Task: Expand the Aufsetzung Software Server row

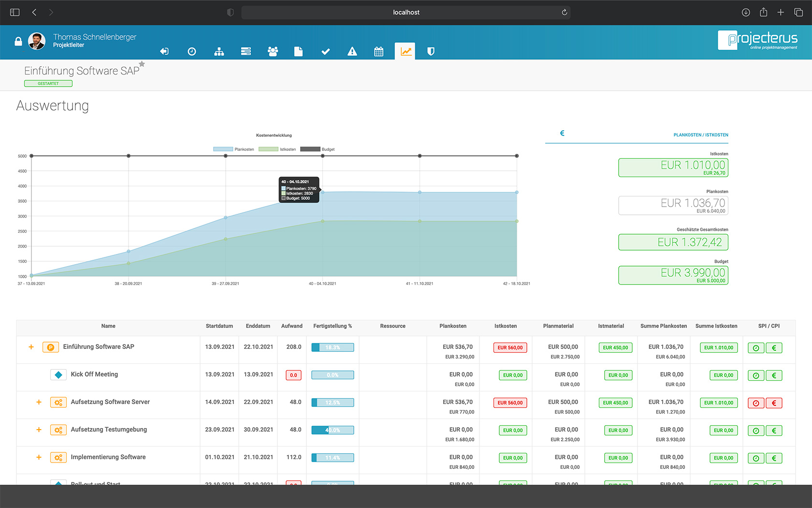Action: (x=39, y=402)
